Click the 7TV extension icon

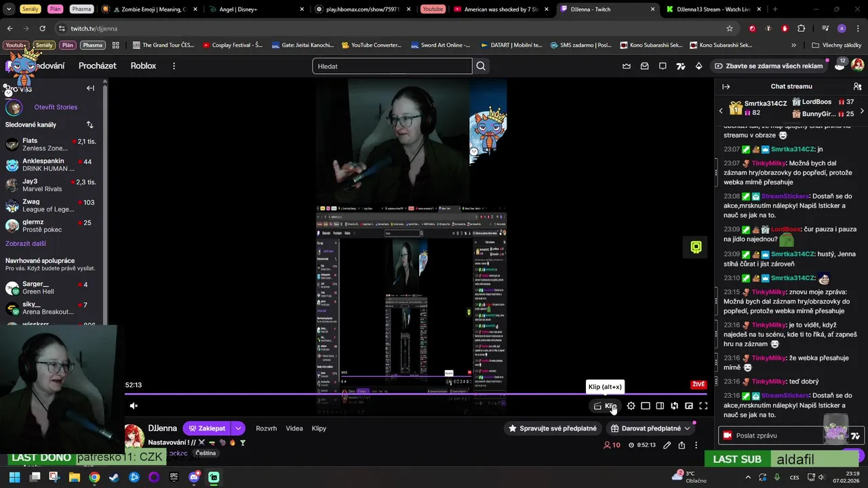[x=681, y=66]
